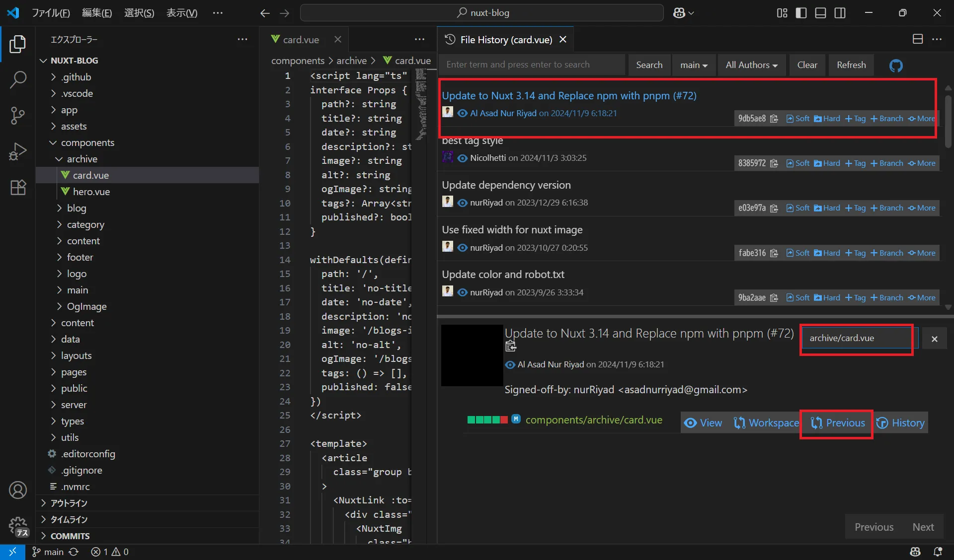Copy commit hash 9ba2aae clipboard icon

[774, 298]
